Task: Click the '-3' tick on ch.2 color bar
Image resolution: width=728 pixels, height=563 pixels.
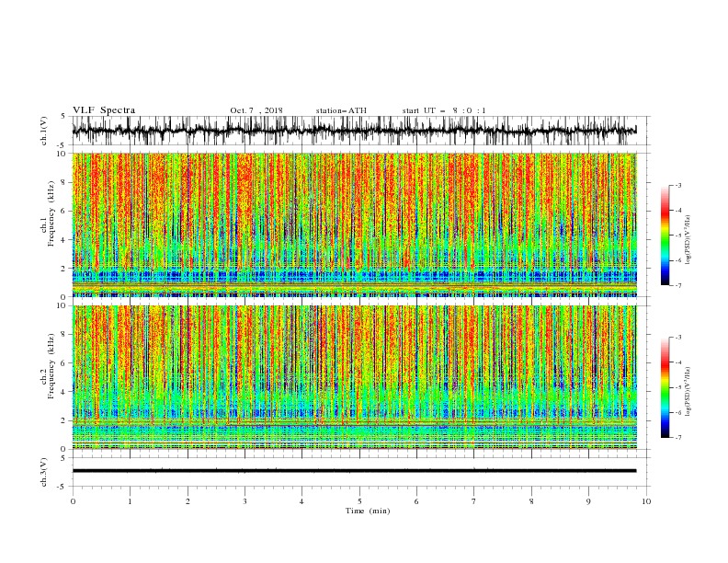Action: 677,338
